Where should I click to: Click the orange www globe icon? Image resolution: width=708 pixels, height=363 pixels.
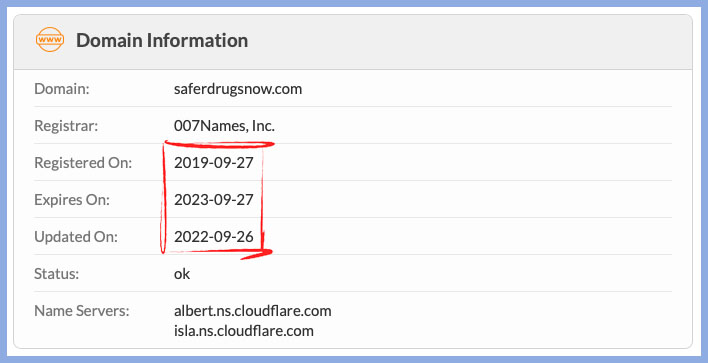[x=50, y=40]
